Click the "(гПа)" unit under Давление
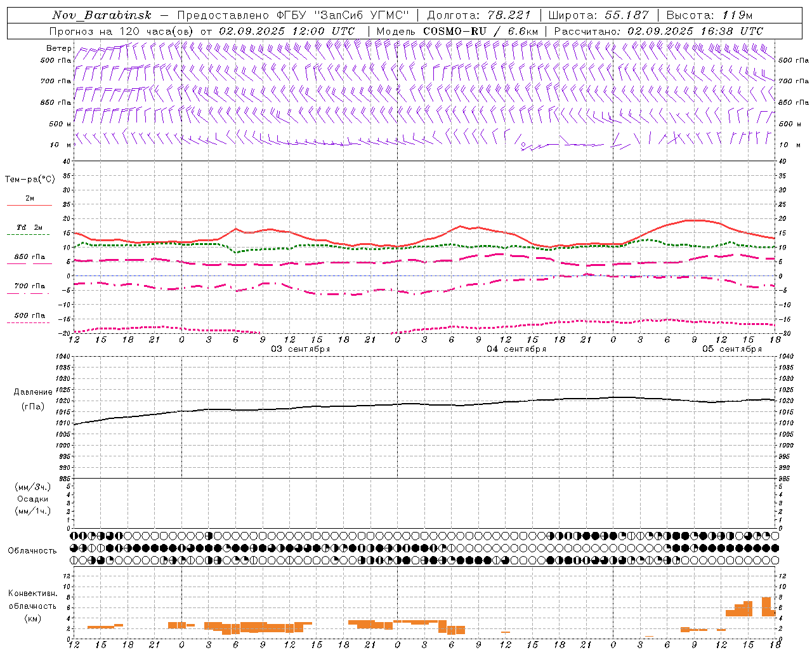 32,406
